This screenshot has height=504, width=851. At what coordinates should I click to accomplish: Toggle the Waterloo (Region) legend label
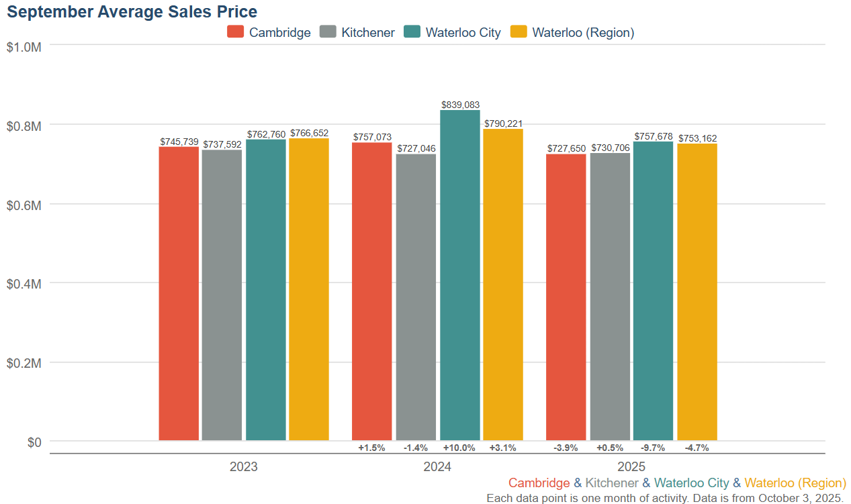point(583,32)
